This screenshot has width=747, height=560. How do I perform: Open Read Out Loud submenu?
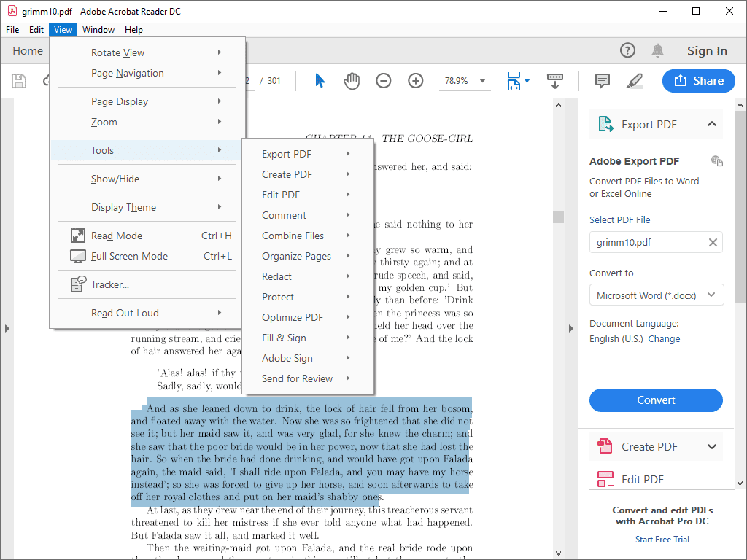coord(147,313)
